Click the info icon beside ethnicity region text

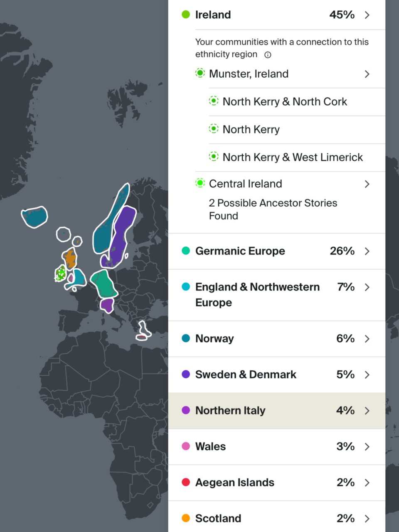[x=268, y=55]
